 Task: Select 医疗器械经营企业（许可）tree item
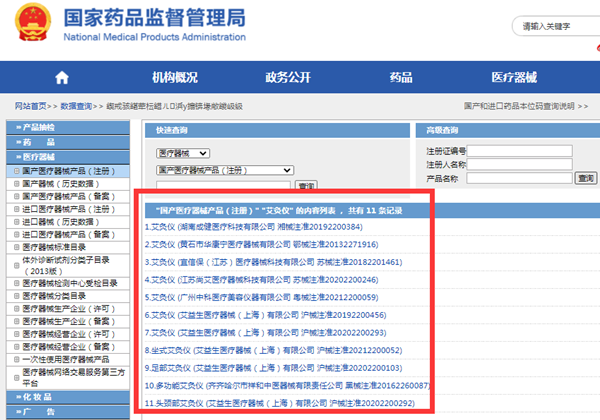[x=68, y=334]
